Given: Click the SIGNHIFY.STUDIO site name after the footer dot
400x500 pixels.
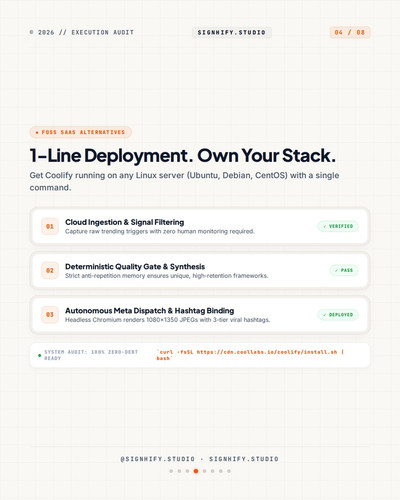Looking at the screenshot, I should click(x=244, y=459).
